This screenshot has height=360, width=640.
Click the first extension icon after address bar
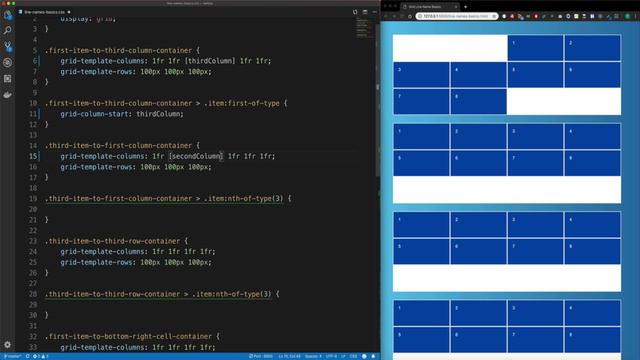(504, 16)
